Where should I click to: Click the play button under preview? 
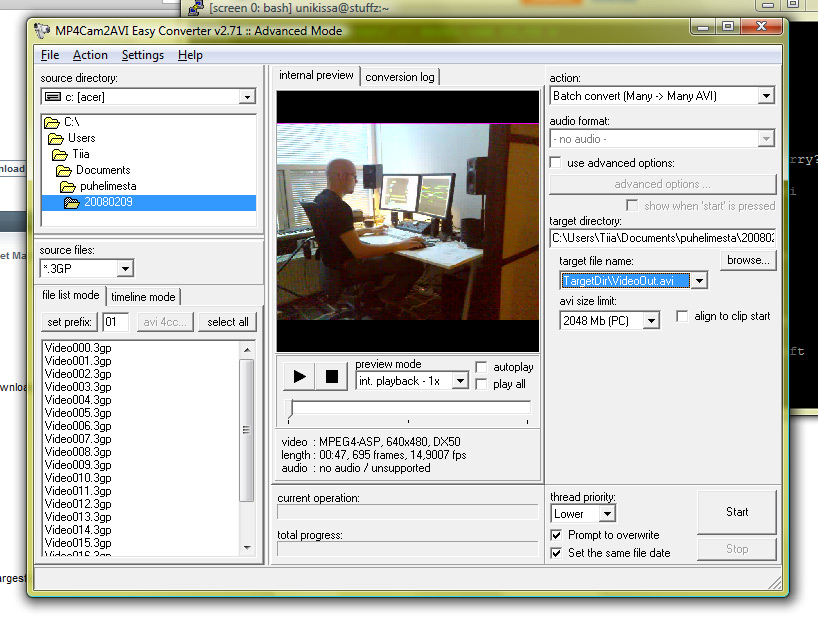299,376
